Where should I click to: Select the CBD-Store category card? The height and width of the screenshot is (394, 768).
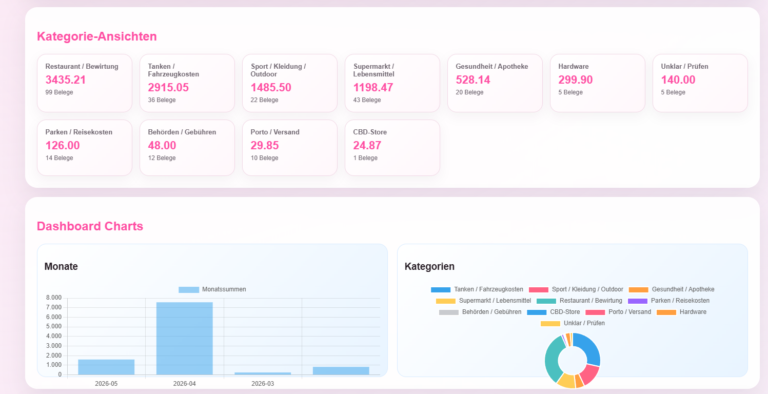click(x=392, y=148)
